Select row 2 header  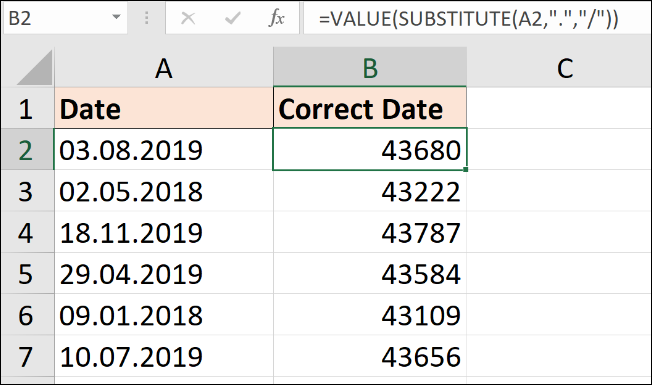coord(27,150)
